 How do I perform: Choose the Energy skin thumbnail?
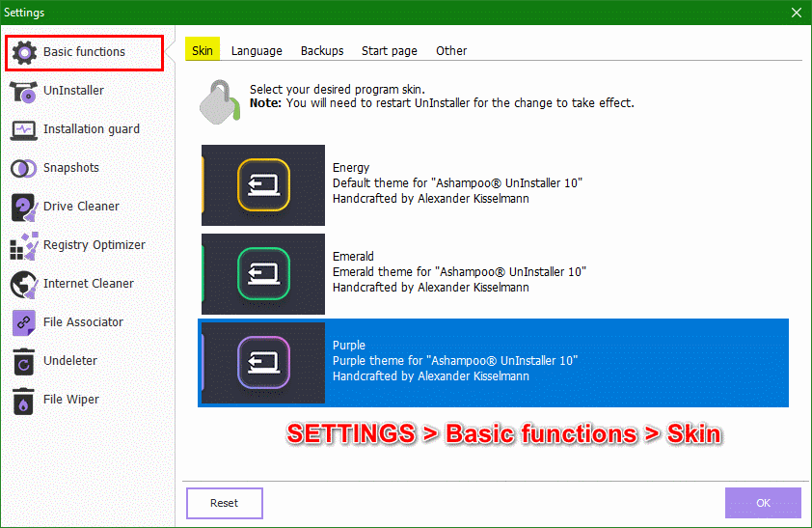[x=263, y=185]
